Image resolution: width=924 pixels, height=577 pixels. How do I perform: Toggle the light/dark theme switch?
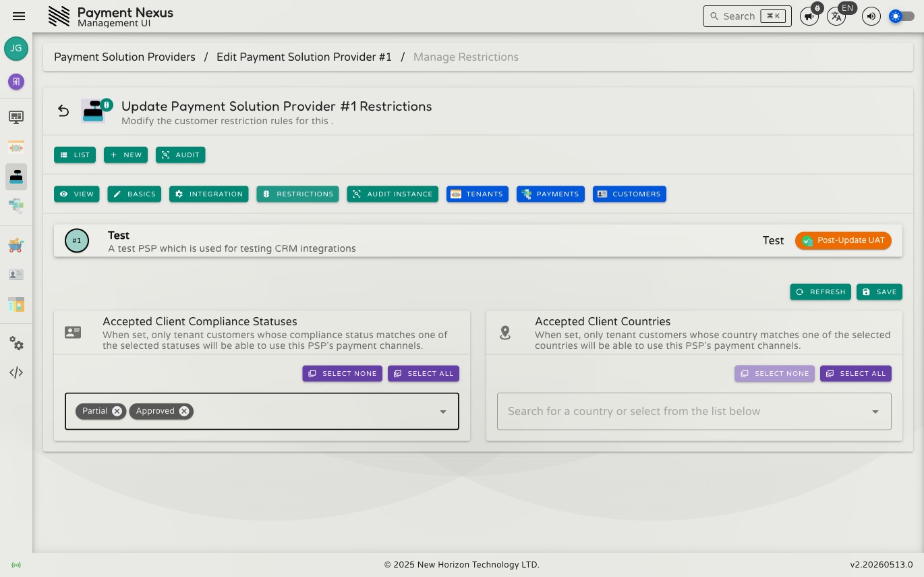pyautogui.click(x=902, y=16)
